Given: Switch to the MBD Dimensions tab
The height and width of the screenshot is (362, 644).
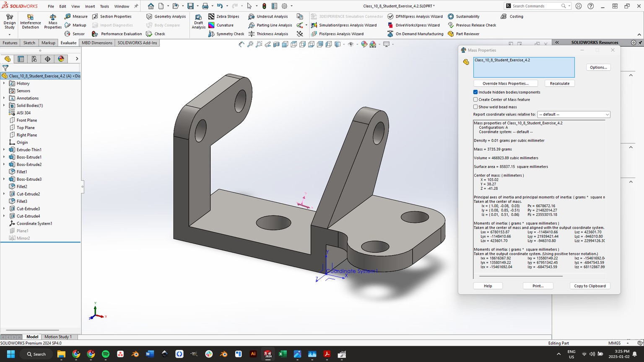Looking at the screenshot, I should (97, 43).
